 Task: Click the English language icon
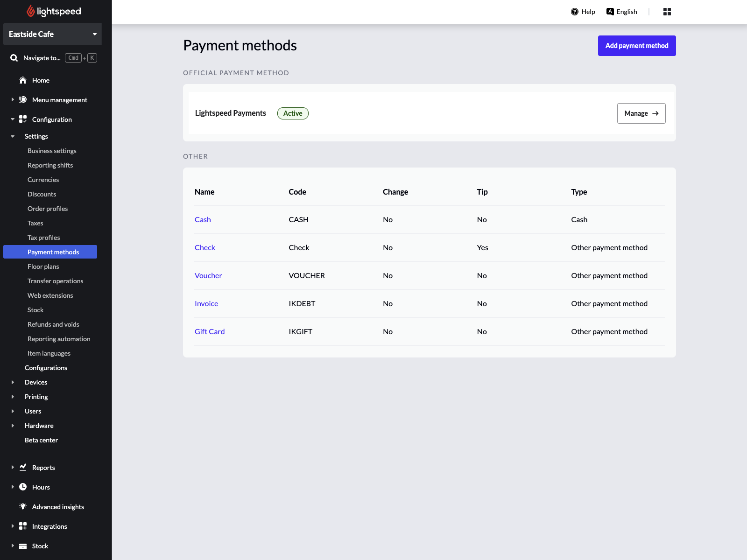(610, 12)
